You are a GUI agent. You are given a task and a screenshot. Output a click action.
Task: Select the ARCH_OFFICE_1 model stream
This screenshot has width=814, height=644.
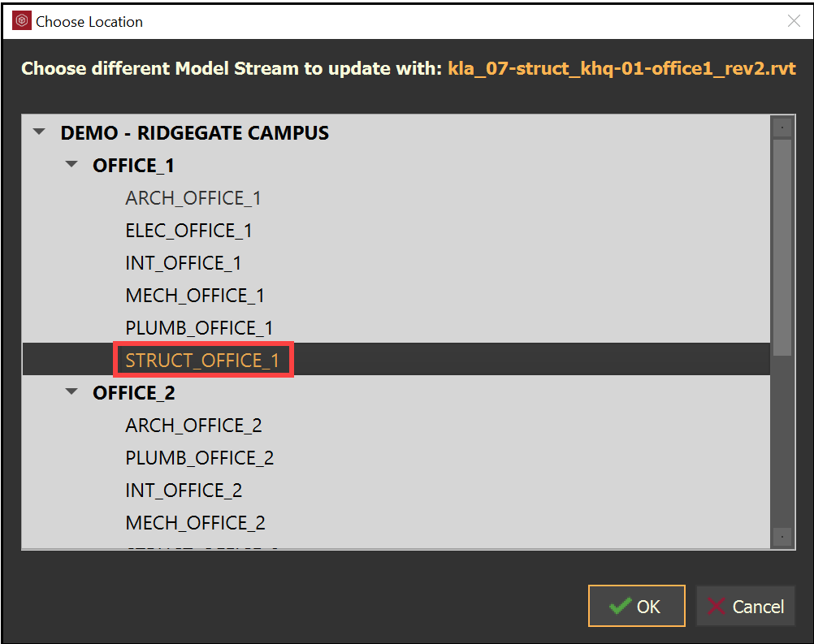point(193,198)
